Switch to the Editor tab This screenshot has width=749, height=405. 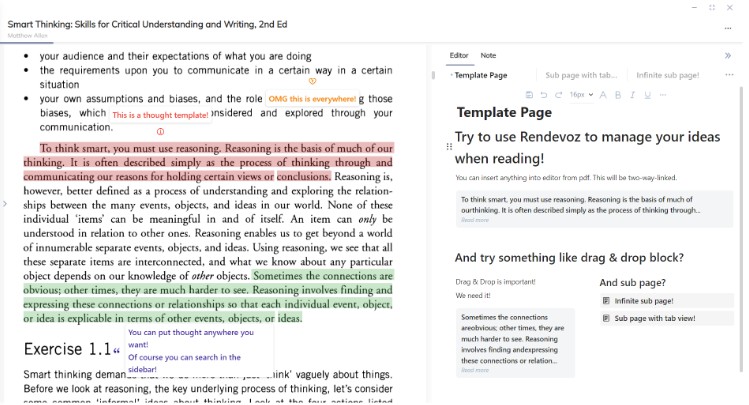pyautogui.click(x=459, y=56)
